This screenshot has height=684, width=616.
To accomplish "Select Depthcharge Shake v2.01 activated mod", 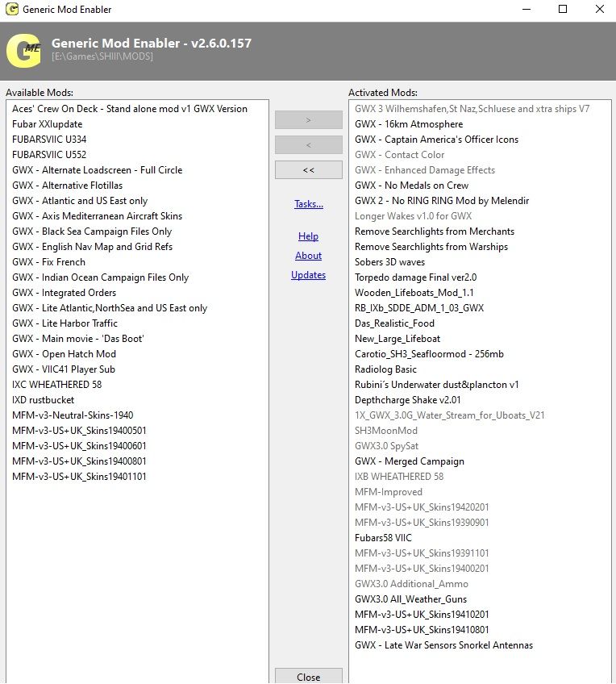I will (408, 399).
